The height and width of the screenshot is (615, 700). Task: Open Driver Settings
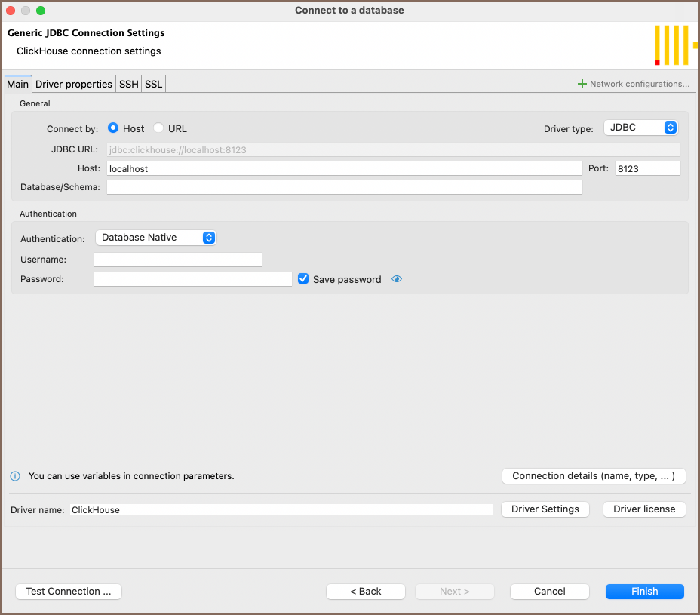coord(545,509)
